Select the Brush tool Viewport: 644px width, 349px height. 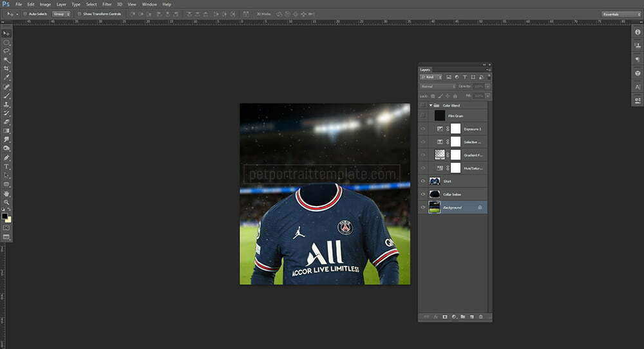click(x=6, y=96)
